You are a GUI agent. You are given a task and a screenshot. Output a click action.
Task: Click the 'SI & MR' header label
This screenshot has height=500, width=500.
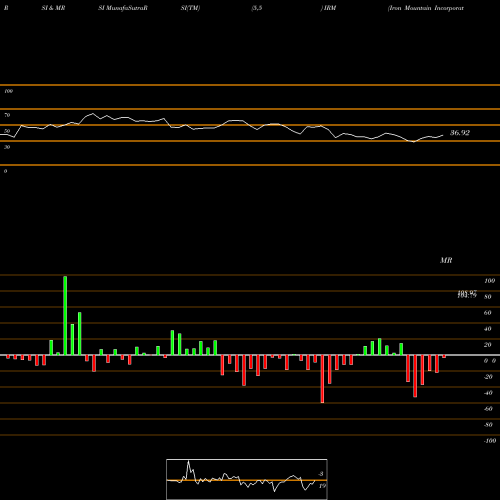pyautogui.click(x=53, y=8)
